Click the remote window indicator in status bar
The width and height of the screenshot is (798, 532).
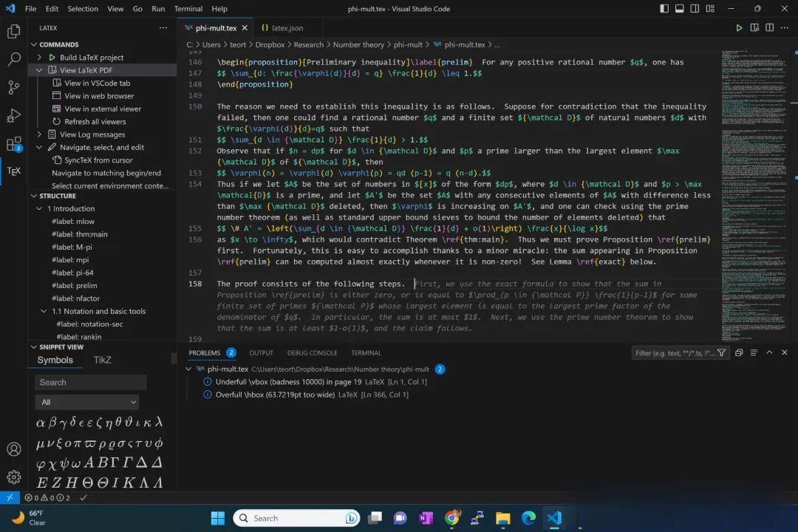pos(10,497)
